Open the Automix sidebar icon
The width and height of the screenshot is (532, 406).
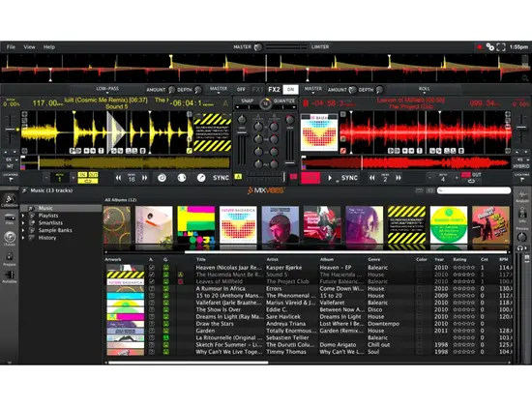tap(10, 276)
